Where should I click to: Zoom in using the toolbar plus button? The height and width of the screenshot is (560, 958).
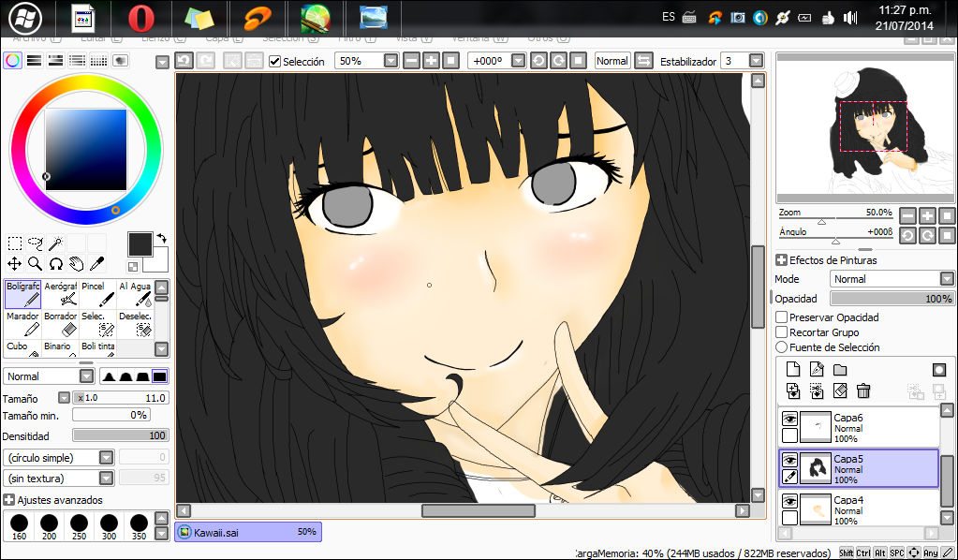pos(431,61)
